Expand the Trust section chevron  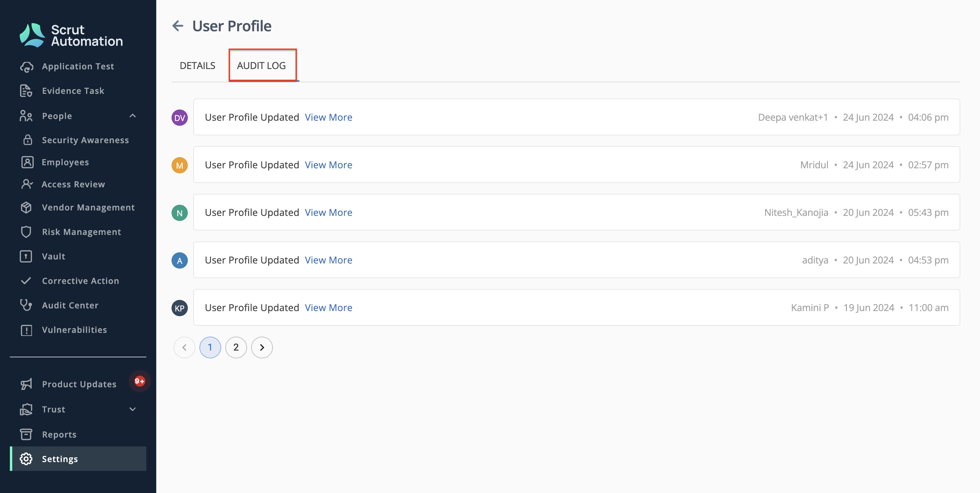coord(133,409)
